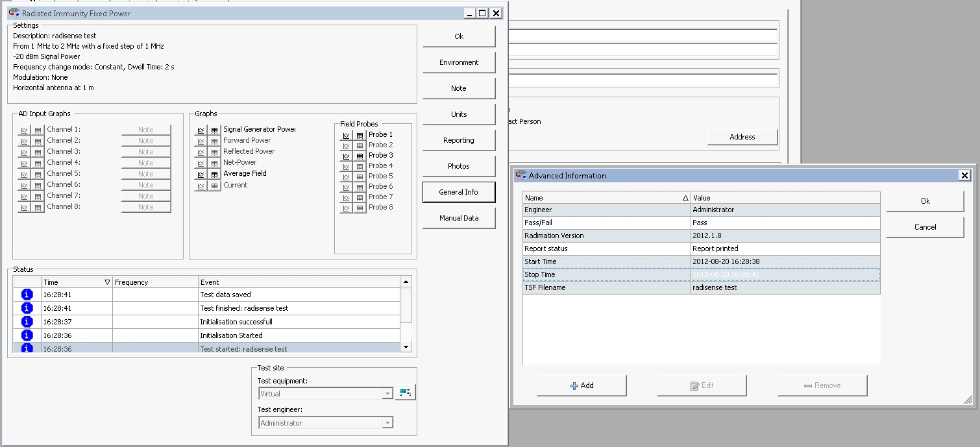Open the Environment settings button
The image size is (980, 447).
pyautogui.click(x=459, y=62)
